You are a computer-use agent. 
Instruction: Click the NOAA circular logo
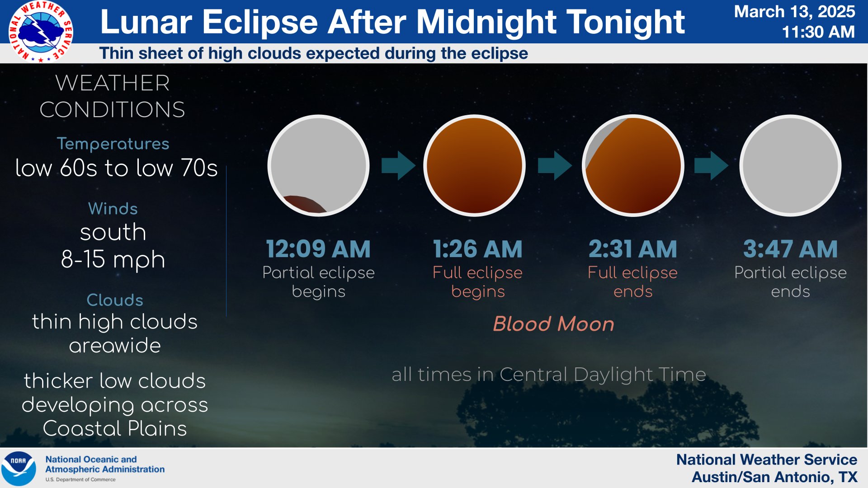coord(19,468)
